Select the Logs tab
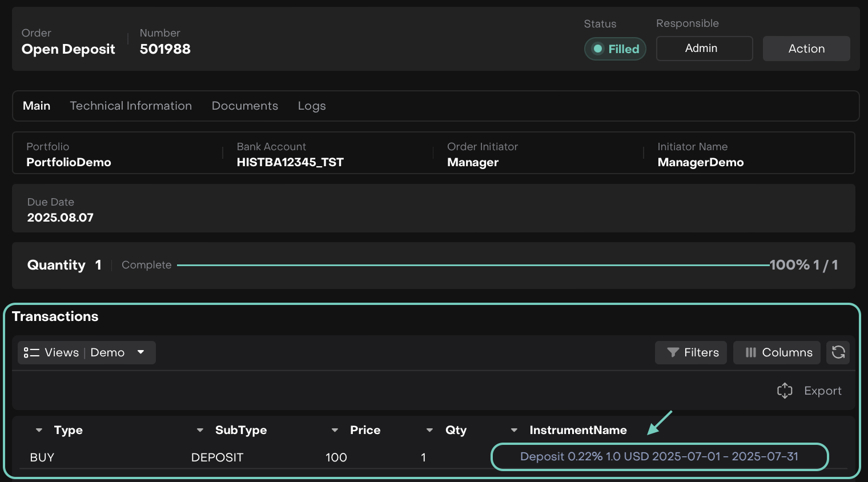Image resolution: width=868 pixels, height=482 pixels. click(x=312, y=106)
